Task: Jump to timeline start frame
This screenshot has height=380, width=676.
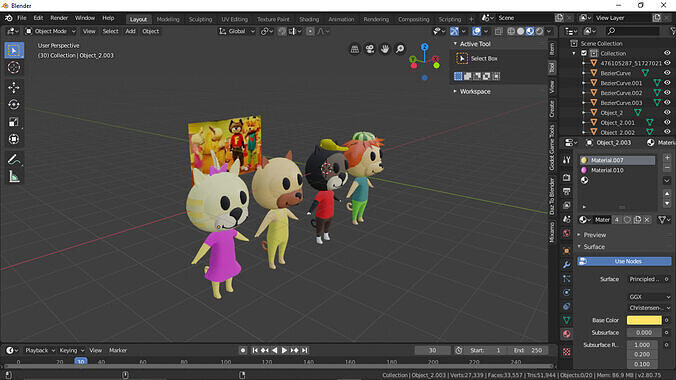Action: coord(255,350)
